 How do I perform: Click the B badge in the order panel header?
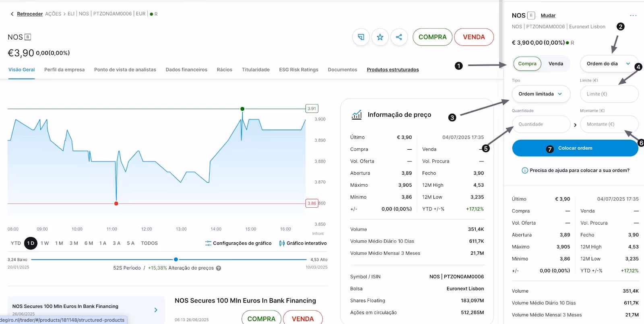[531, 15]
